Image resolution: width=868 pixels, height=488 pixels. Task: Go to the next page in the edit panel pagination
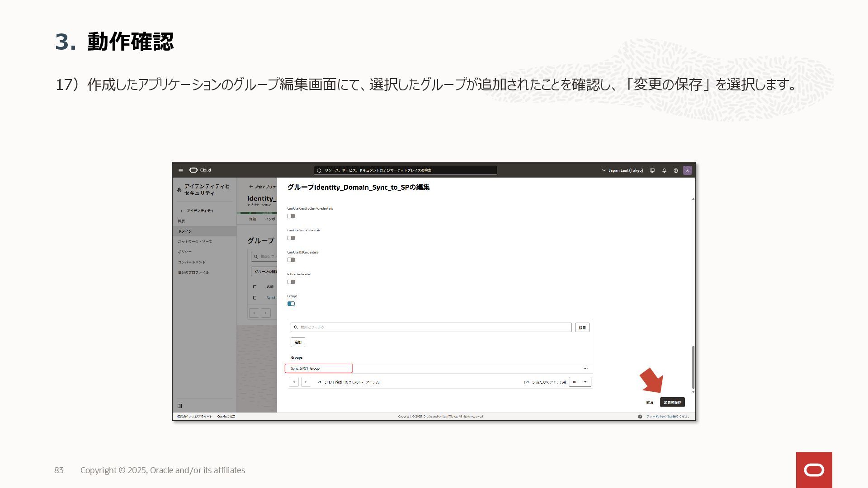click(x=306, y=382)
